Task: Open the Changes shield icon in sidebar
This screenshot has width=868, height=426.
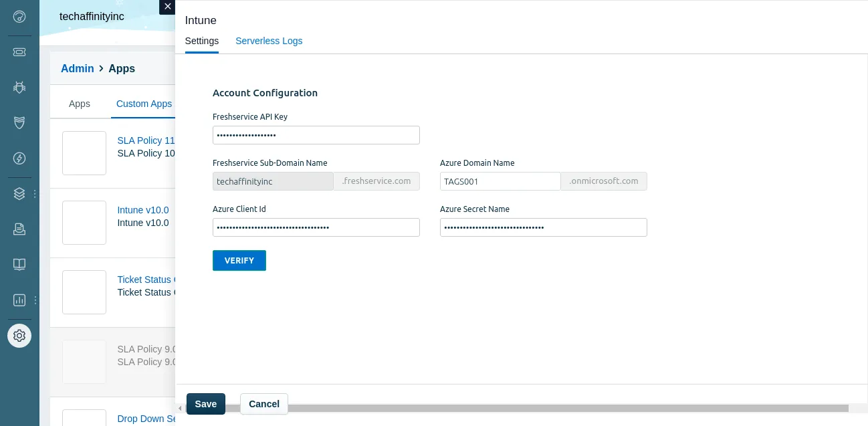Action: point(19,122)
